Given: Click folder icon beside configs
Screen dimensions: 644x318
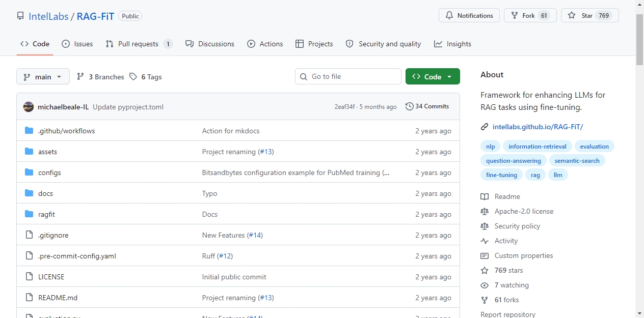Looking at the screenshot, I should point(29,172).
